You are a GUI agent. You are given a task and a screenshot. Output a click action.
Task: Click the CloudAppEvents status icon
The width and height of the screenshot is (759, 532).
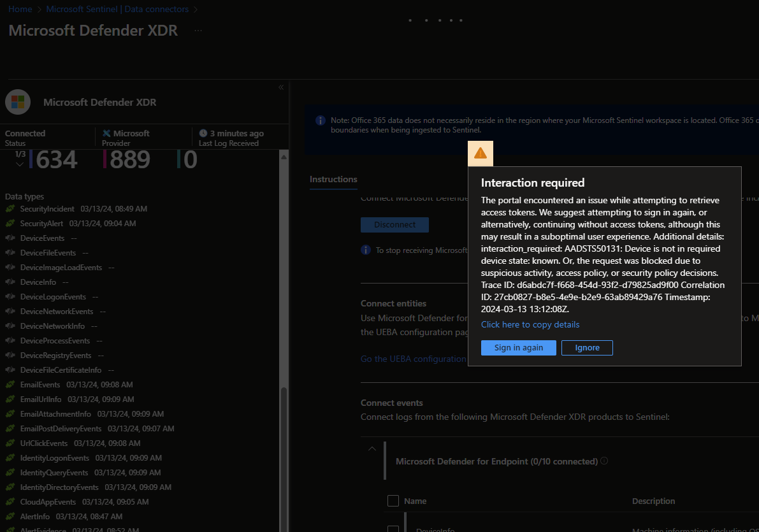click(10, 501)
